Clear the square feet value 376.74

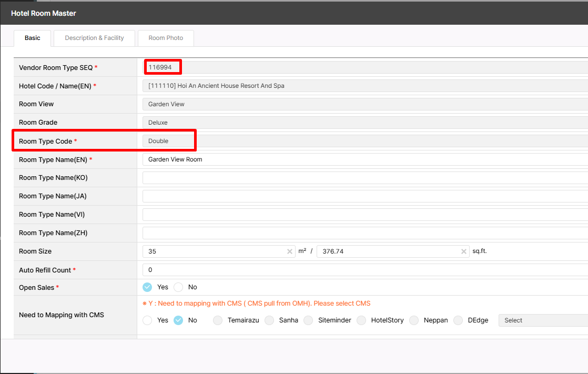click(464, 251)
